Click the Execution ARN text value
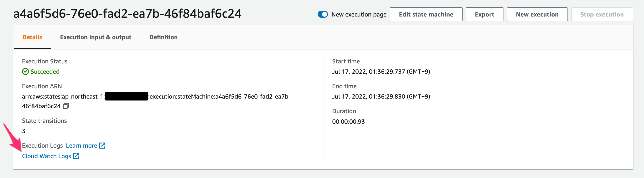 point(156,101)
